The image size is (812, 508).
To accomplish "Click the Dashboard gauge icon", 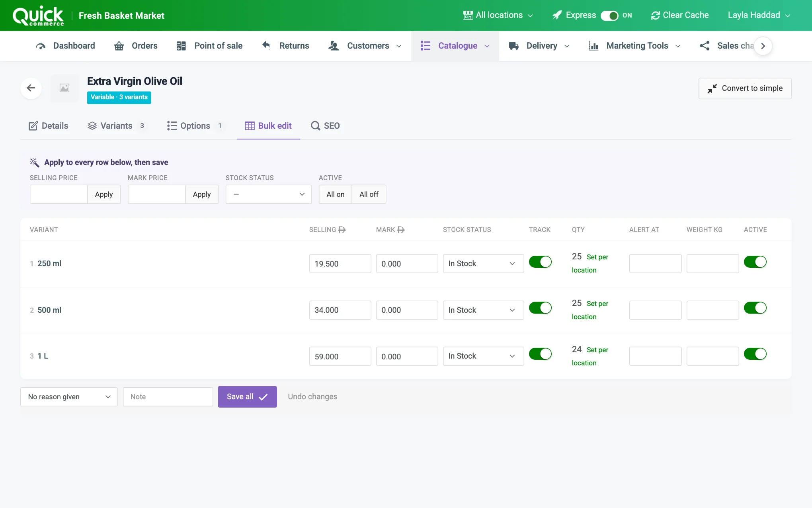I will (41, 46).
